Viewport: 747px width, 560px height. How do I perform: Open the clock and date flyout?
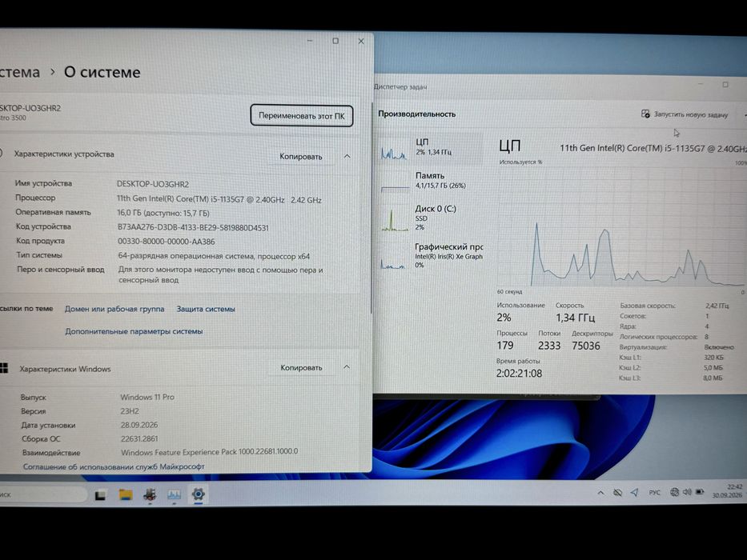click(x=727, y=491)
